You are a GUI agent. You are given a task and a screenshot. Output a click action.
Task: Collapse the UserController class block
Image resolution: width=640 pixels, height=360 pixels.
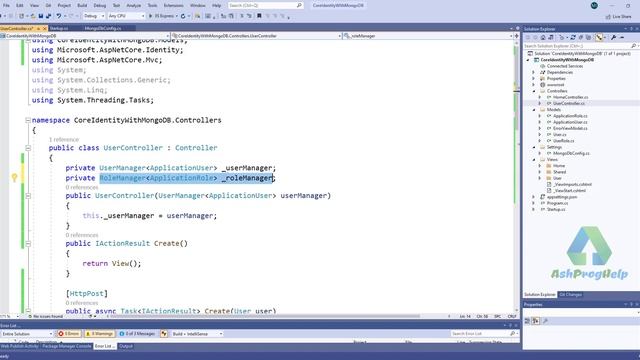tap(28, 148)
